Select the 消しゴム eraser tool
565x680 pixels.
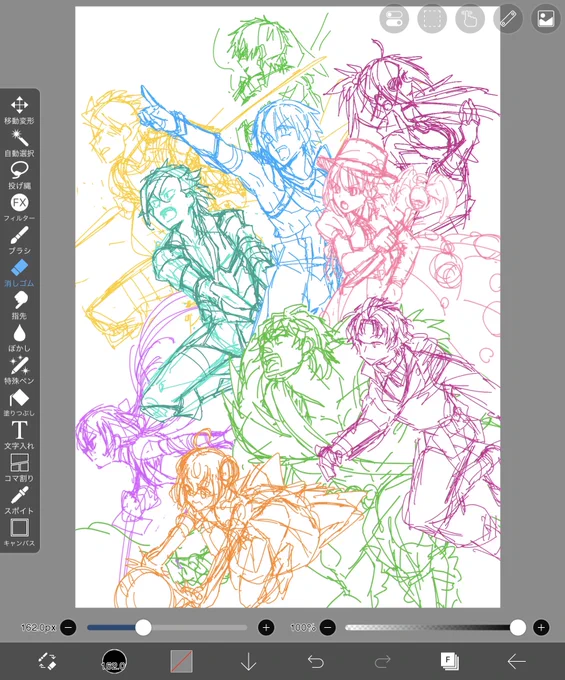pyautogui.click(x=20, y=273)
